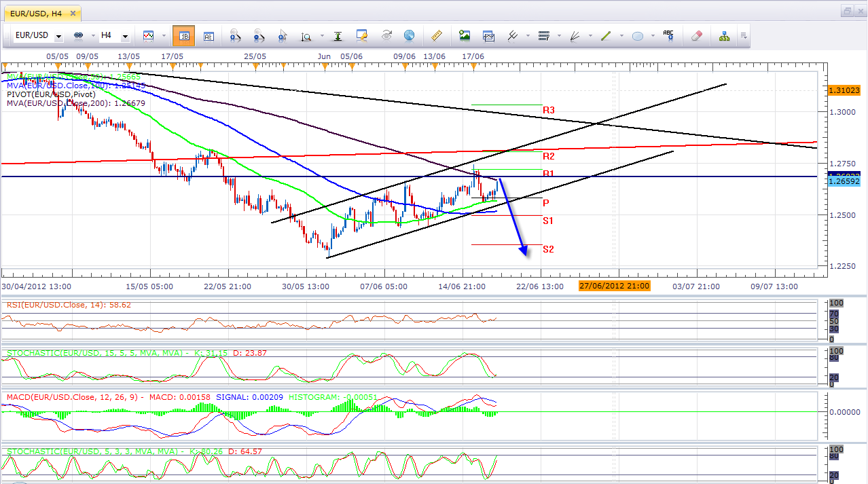868x484 pixels.
Task: Click the 1.2250 price axis label
Action: pos(842,266)
